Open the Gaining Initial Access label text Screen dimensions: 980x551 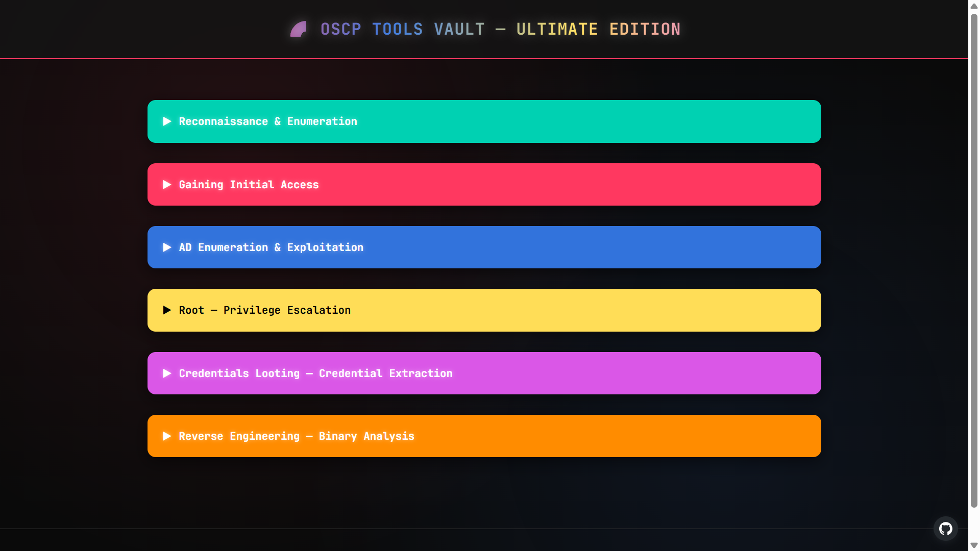249,185
